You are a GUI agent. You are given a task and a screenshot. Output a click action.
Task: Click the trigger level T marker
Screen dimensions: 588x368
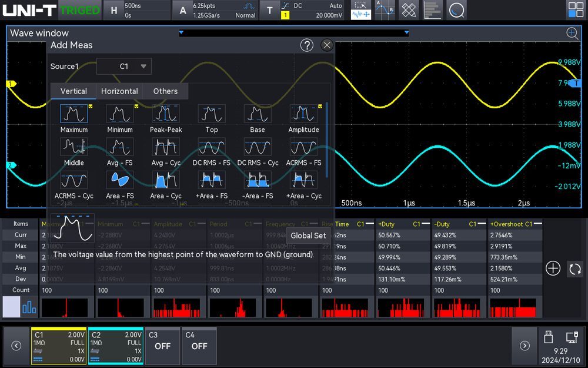click(x=575, y=84)
